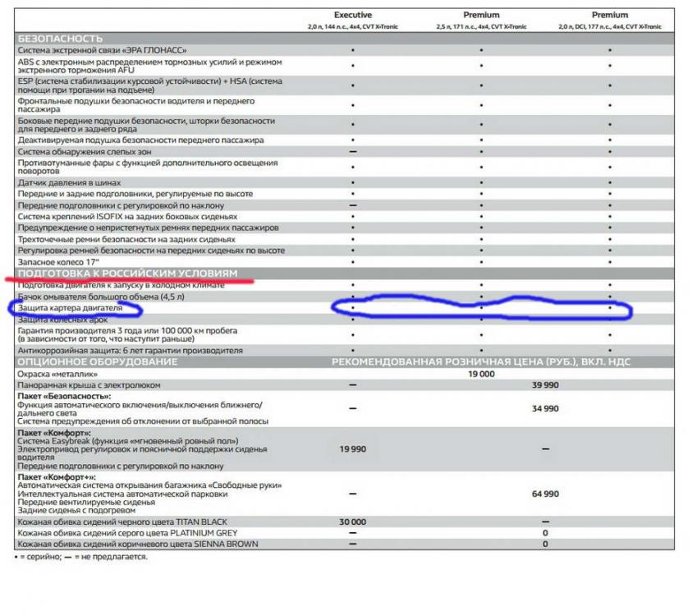The image size is (697, 616).
Task: Click the "БЕЗОПАСНОСТЬ" section header
Action: click(60, 39)
